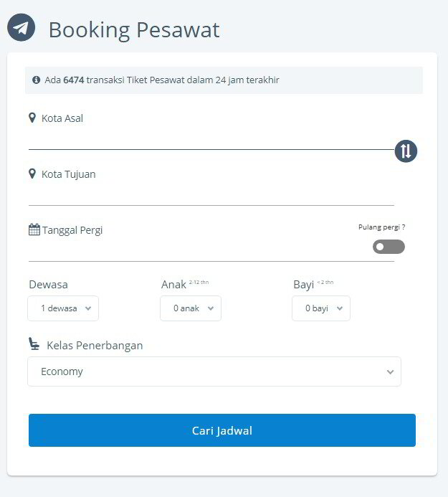
Task: Click the Kota Tujuan location pin icon
Action: (x=32, y=174)
